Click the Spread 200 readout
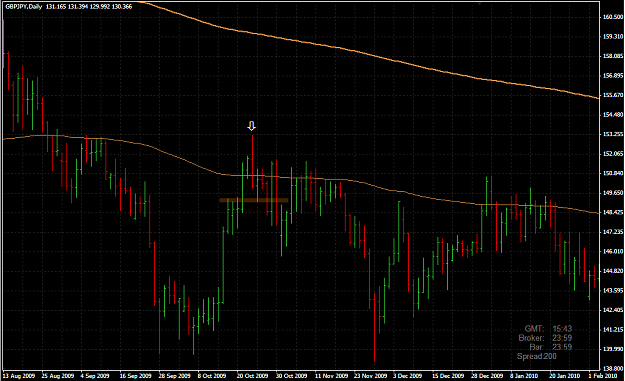This screenshot has height=381, width=625. [x=537, y=356]
